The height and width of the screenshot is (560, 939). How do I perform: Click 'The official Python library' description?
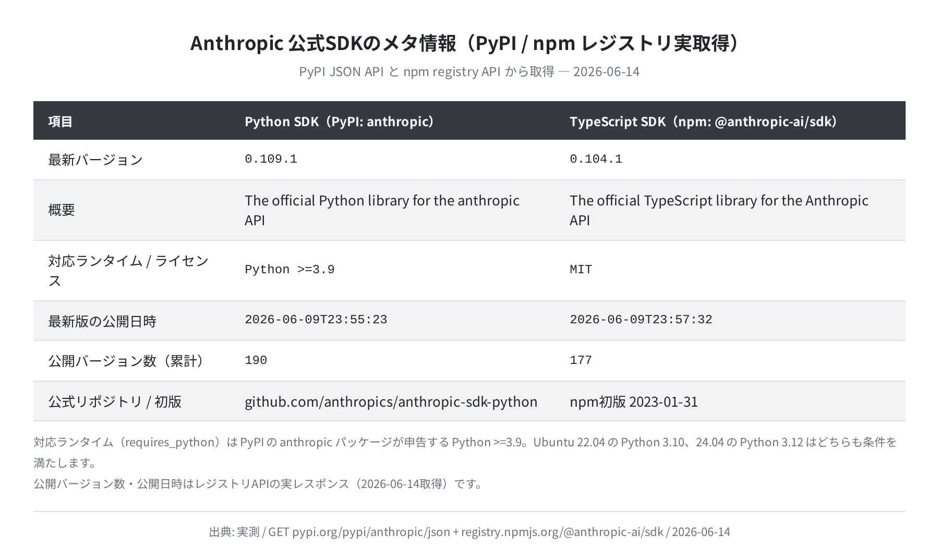[x=382, y=210]
